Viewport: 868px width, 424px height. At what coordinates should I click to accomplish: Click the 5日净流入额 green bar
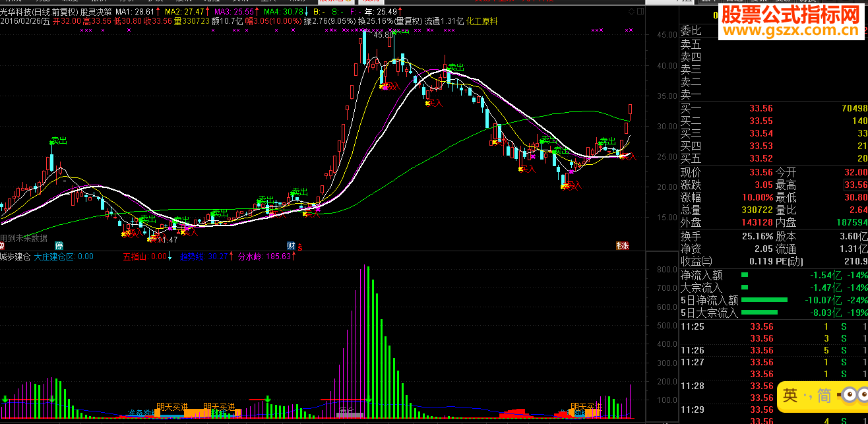click(764, 300)
